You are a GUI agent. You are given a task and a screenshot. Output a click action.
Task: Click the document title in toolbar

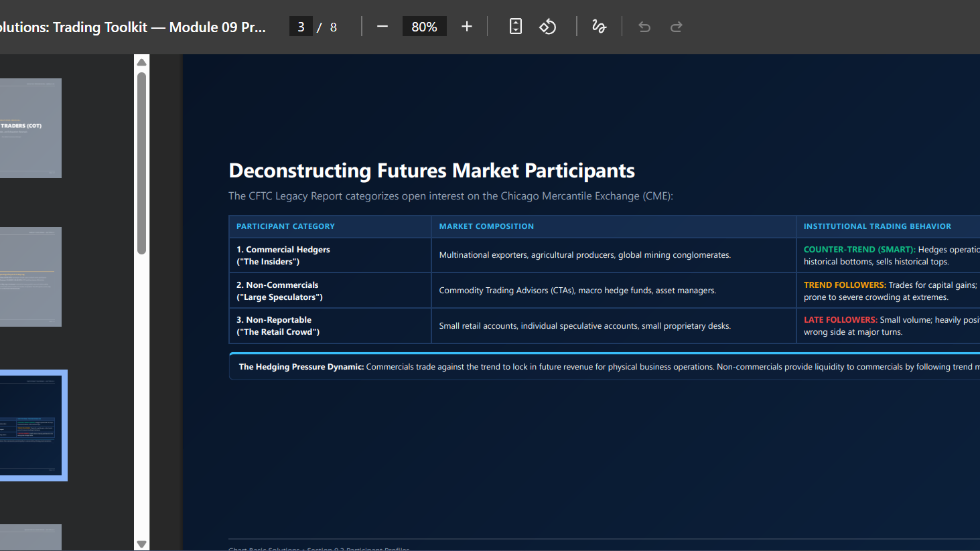(x=133, y=27)
